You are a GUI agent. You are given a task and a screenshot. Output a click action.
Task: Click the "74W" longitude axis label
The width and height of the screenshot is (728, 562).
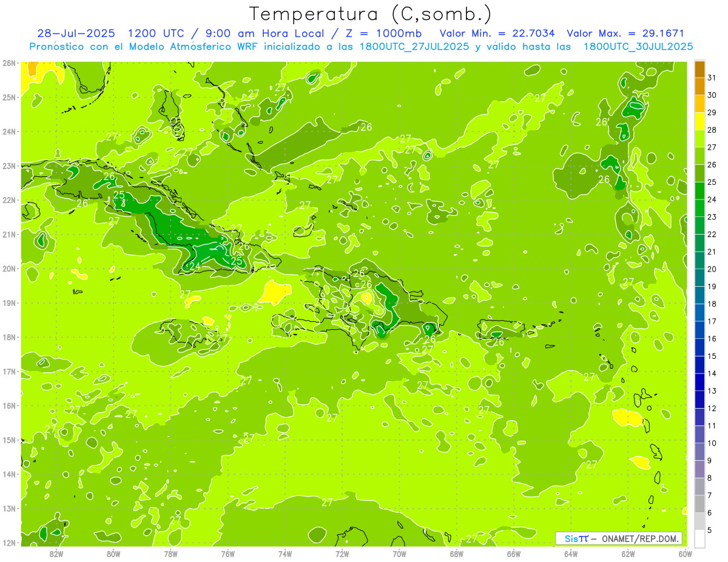click(x=285, y=554)
